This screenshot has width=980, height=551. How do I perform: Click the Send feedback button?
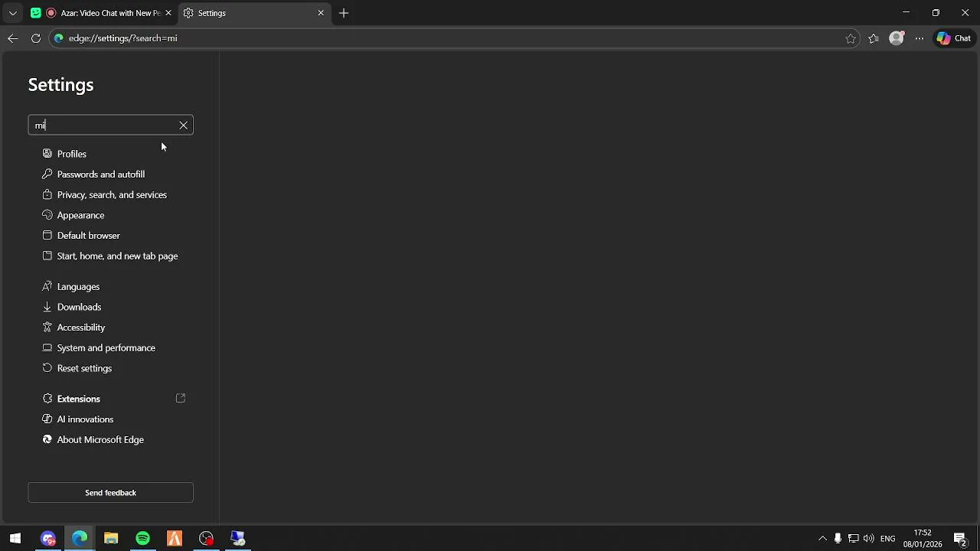(110, 493)
